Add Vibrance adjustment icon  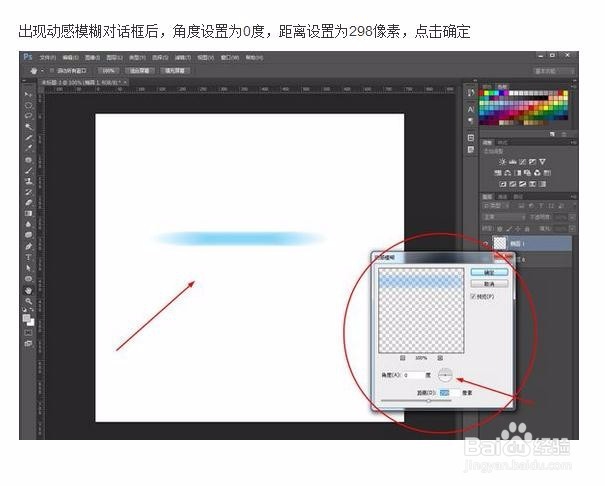coord(542,162)
